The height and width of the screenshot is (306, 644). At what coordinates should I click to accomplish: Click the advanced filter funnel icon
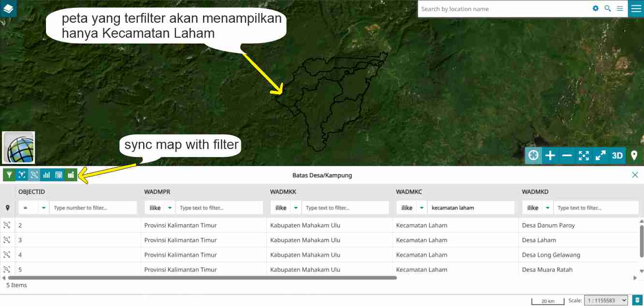click(9, 175)
